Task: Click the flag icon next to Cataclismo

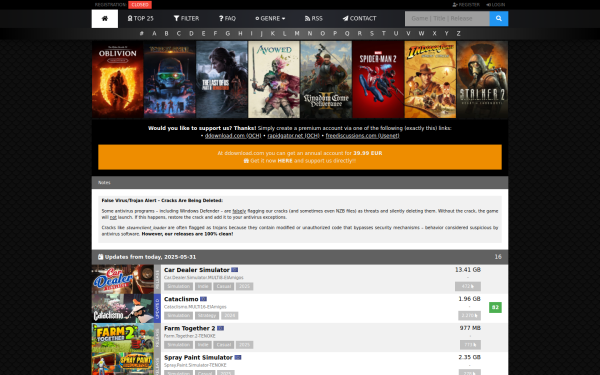Action: 203,299
